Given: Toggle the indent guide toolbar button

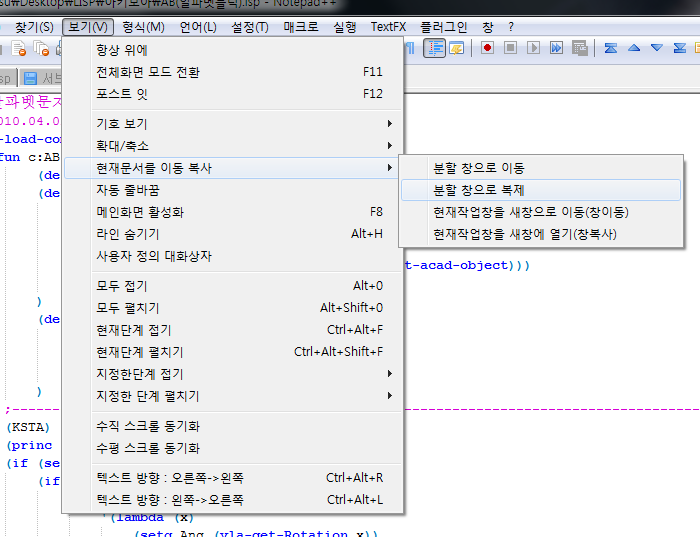Looking at the screenshot, I should tap(434, 48).
